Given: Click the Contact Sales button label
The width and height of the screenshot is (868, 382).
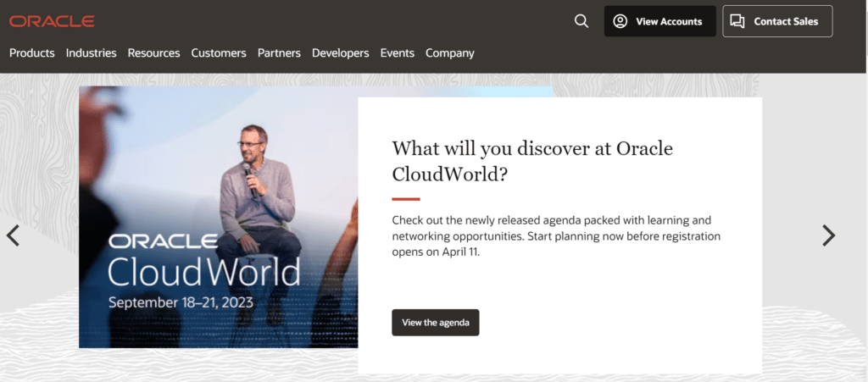Looking at the screenshot, I should coord(786,21).
